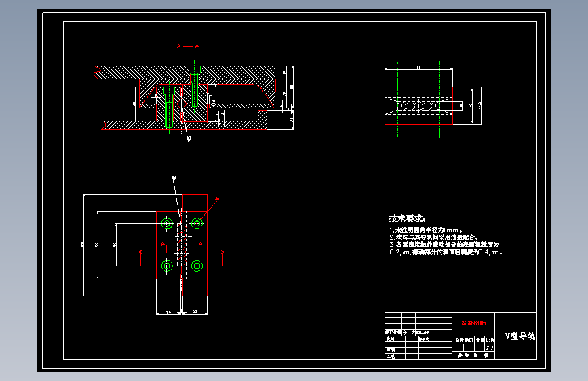Select the lower-left green bolt in section view
Screen dimensions: 588x381
point(169,108)
